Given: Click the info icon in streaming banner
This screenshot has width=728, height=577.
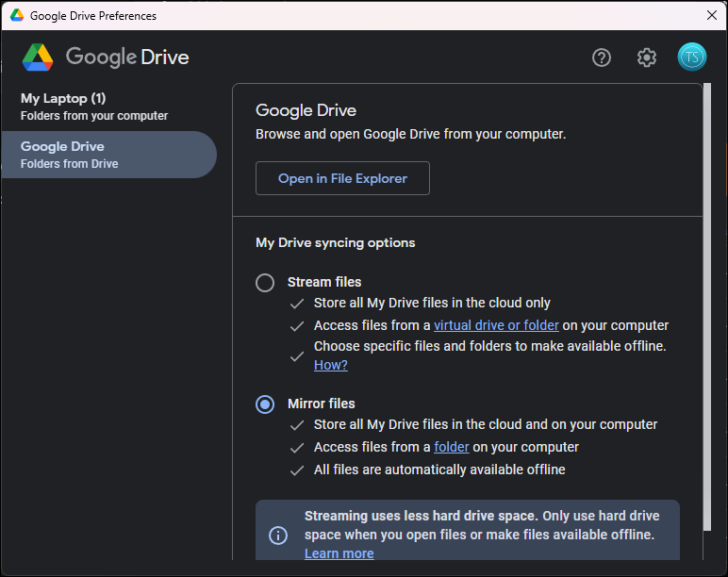Looking at the screenshot, I should [278, 536].
